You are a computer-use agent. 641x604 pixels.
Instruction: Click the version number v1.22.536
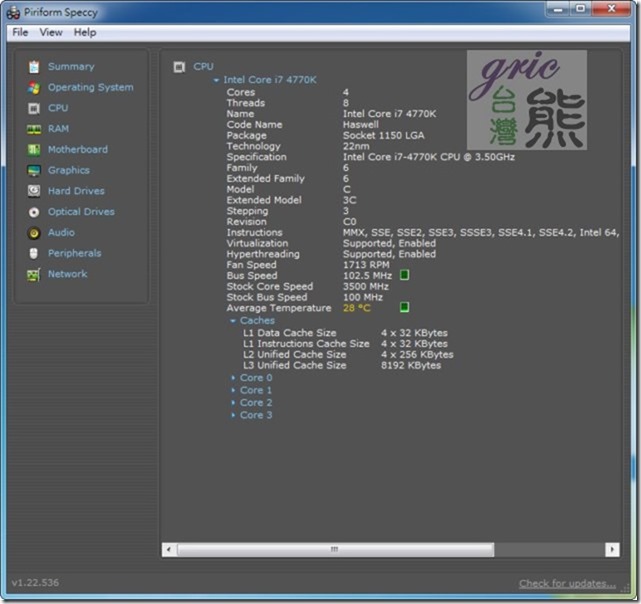(35, 583)
